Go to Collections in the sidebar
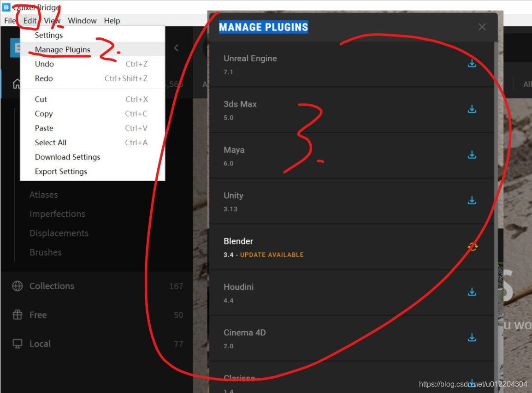 [x=52, y=286]
